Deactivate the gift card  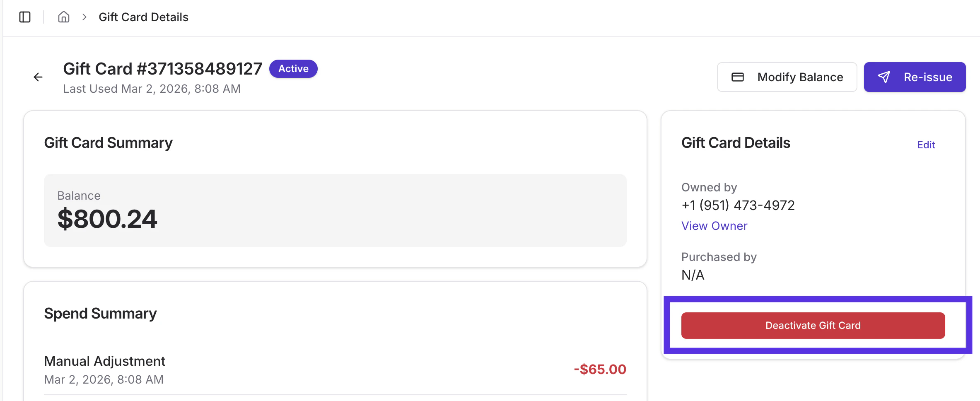[813, 326]
